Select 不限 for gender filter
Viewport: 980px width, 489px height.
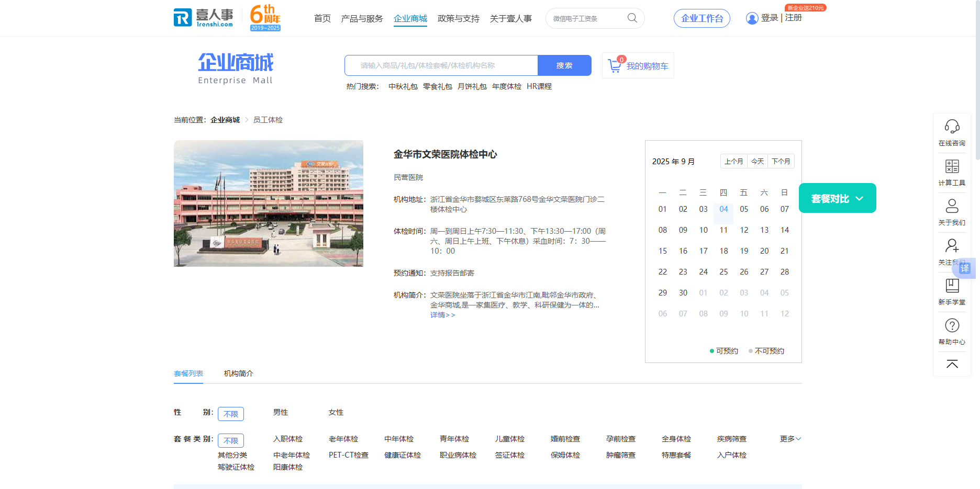231,414
